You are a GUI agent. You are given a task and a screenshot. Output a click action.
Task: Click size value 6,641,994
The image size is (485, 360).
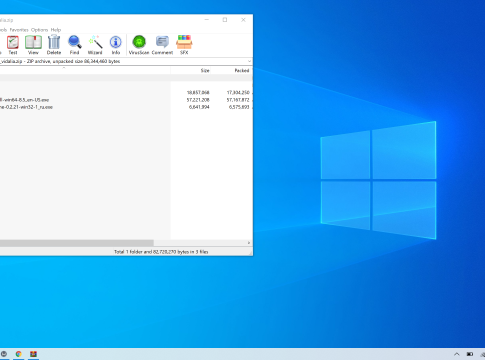(x=199, y=107)
